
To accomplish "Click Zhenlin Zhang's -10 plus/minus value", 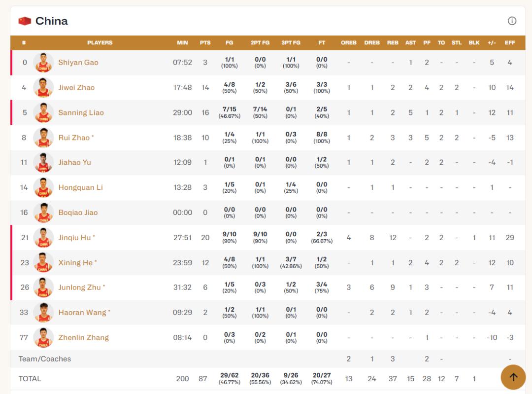I will pyautogui.click(x=492, y=338).
